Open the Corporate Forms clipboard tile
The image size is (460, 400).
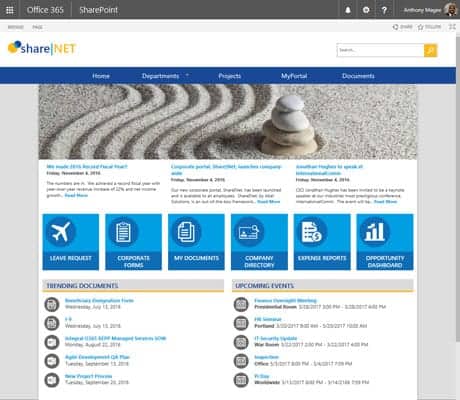pos(133,242)
